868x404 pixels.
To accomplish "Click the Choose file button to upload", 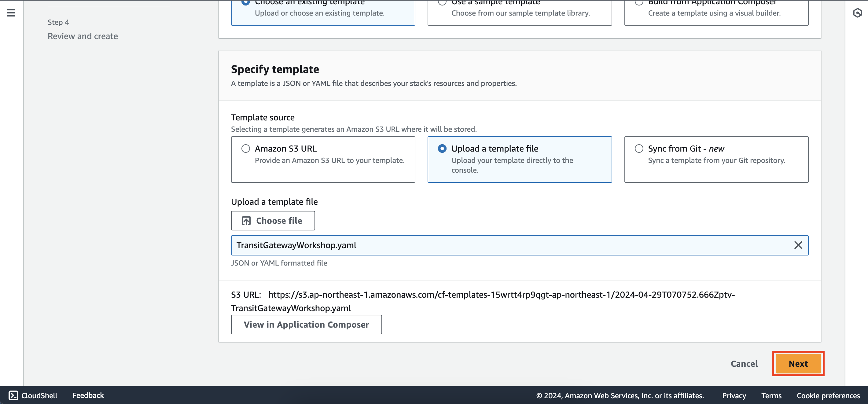I will coord(273,221).
